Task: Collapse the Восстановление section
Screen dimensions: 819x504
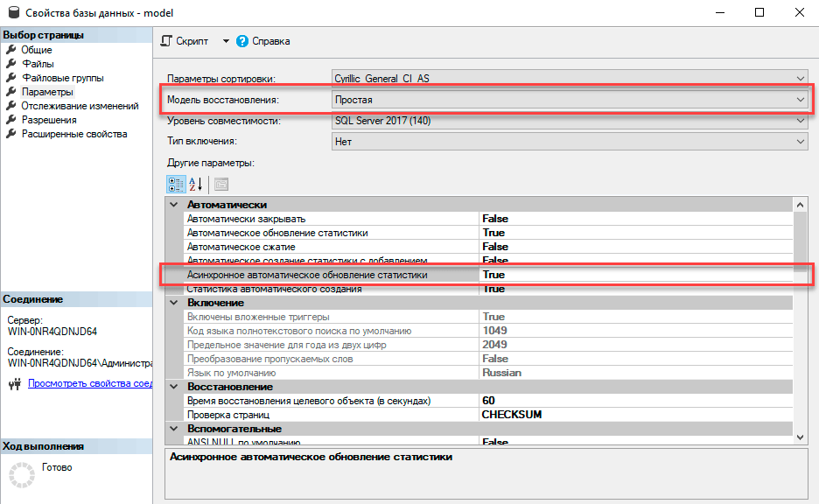Action: click(172, 387)
